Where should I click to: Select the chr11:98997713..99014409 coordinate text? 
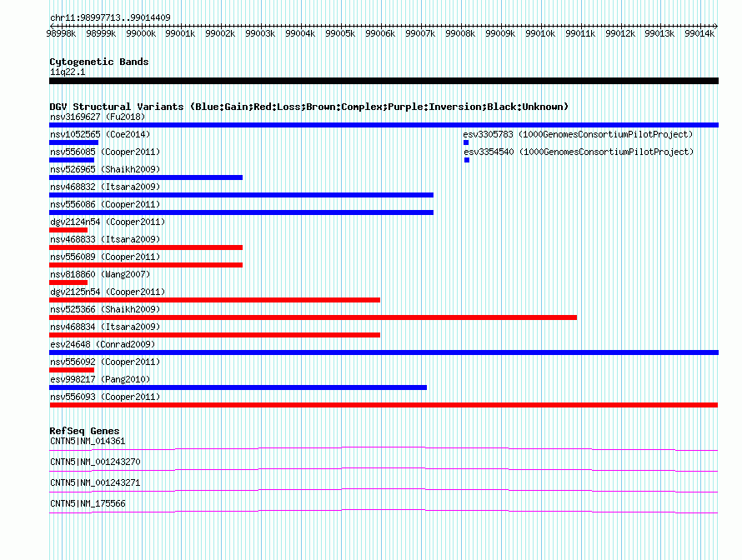110,18
